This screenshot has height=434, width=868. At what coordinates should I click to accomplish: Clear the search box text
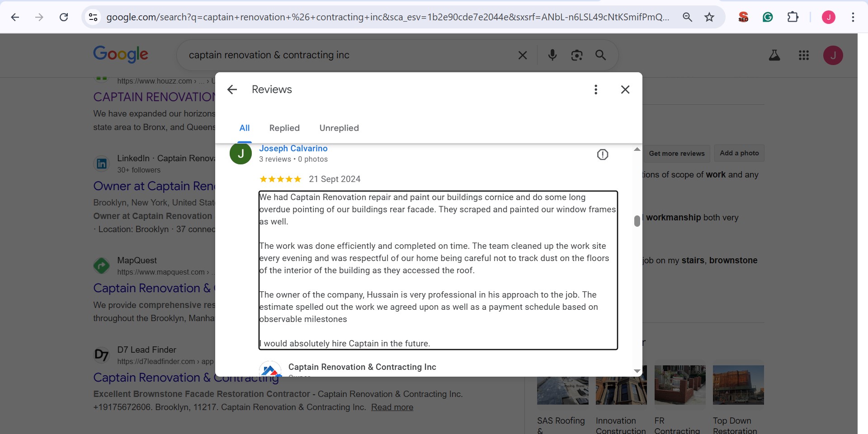click(522, 55)
